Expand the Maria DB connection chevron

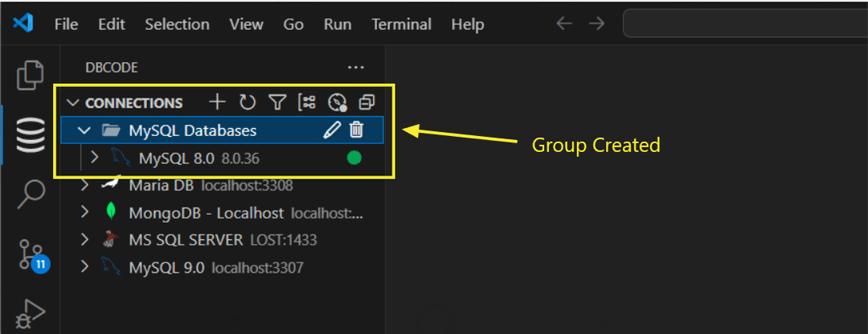[x=84, y=185]
